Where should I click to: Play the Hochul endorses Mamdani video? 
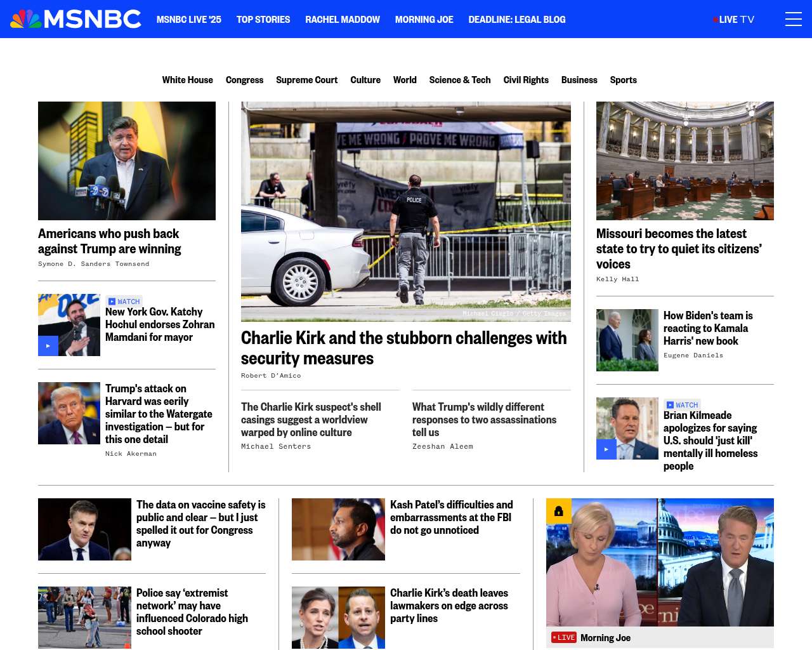(48, 346)
